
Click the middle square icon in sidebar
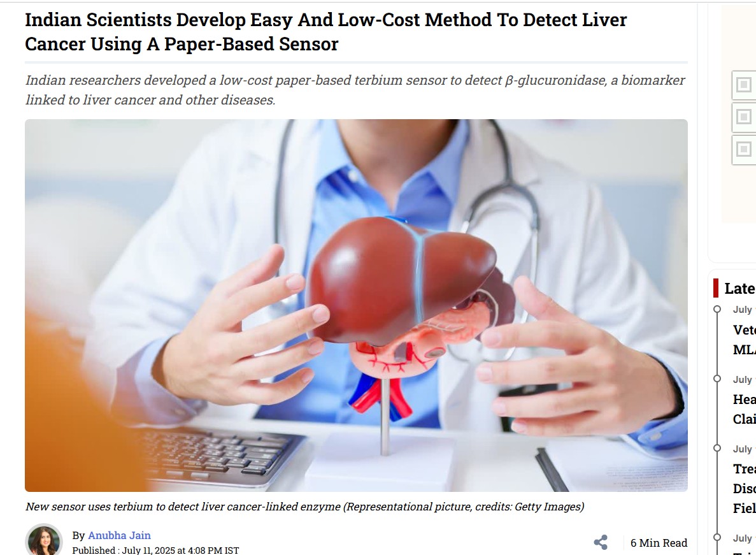[743, 117]
